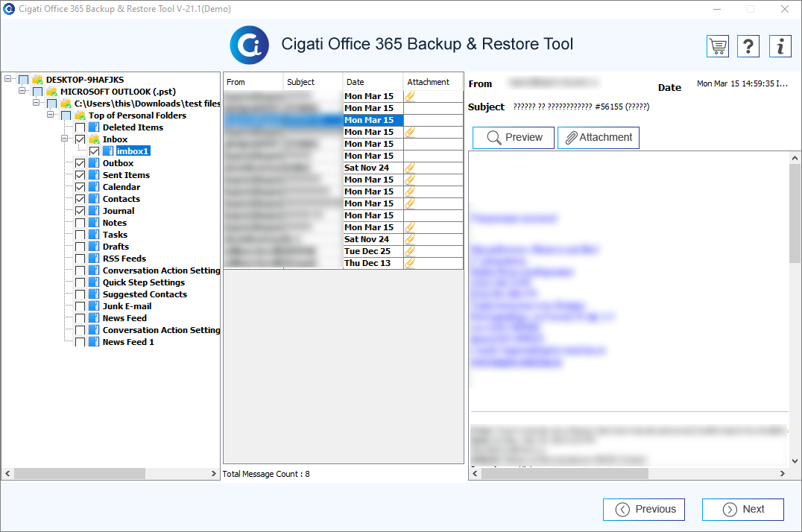Click the RSS Feeds folder icon
Image resolution: width=802 pixels, height=532 pixels.
(94, 259)
